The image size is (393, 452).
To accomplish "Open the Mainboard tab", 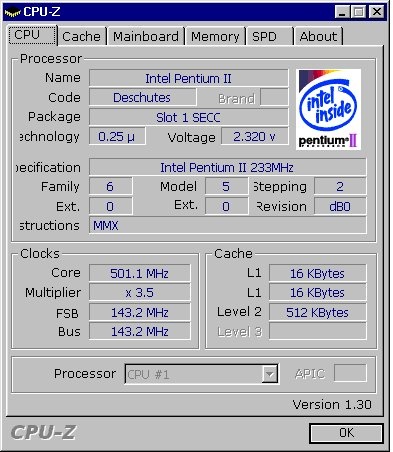I will (146, 36).
